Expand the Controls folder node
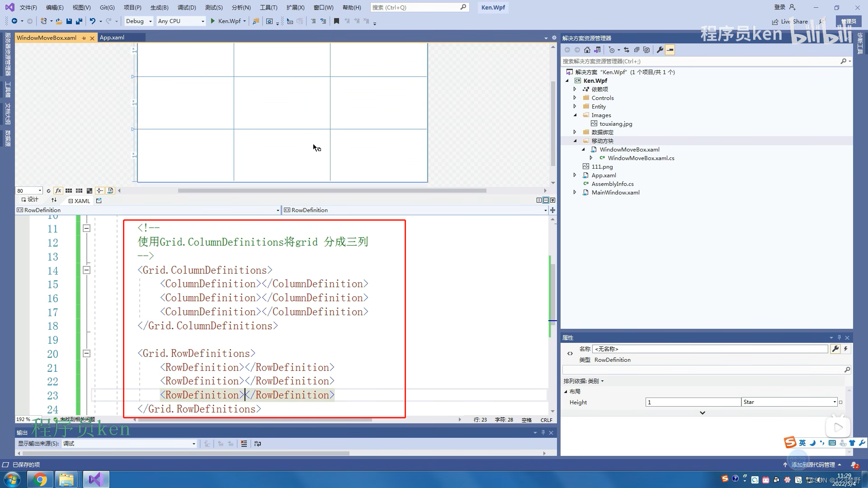The width and height of the screenshot is (868, 488). [x=575, y=98]
